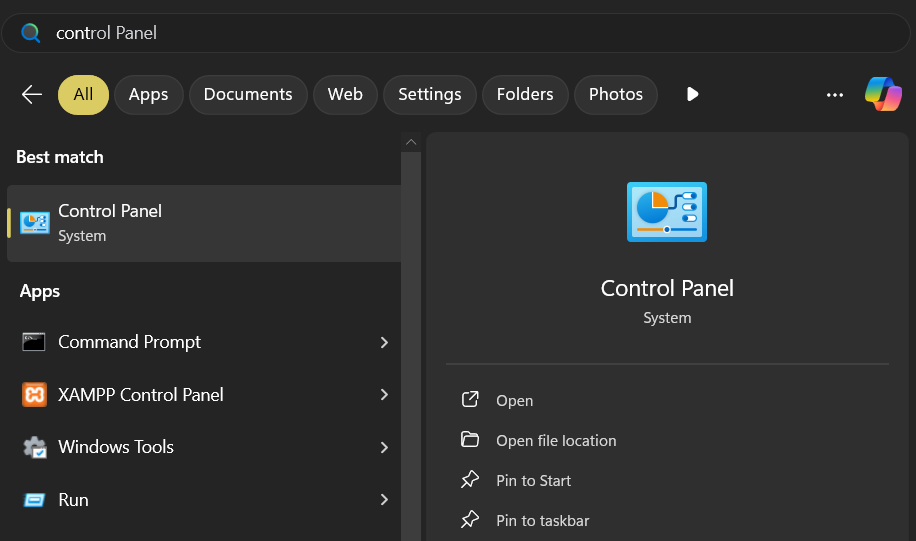The width and height of the screenshot is (916, 541).
Task: Click the pin icon beside Pin to Start
Action: [470, 480]
